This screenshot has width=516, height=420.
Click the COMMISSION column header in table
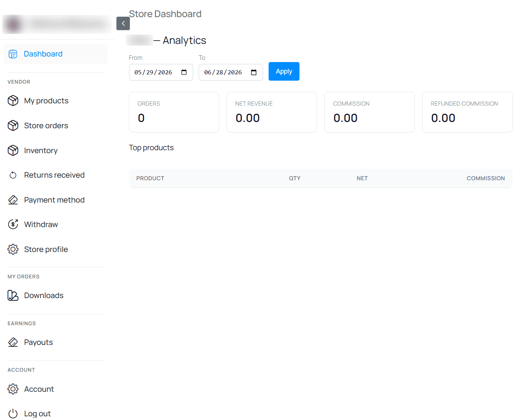[x=485, y=178]
